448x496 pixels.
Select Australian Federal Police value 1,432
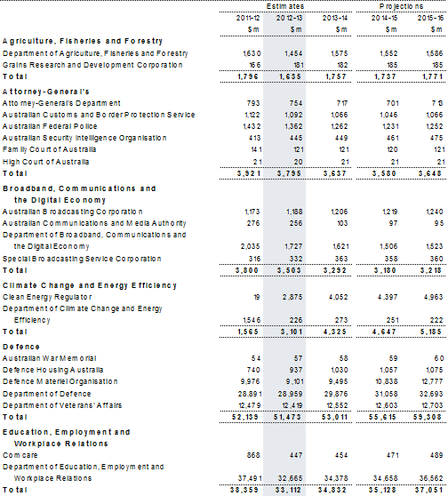252,126
